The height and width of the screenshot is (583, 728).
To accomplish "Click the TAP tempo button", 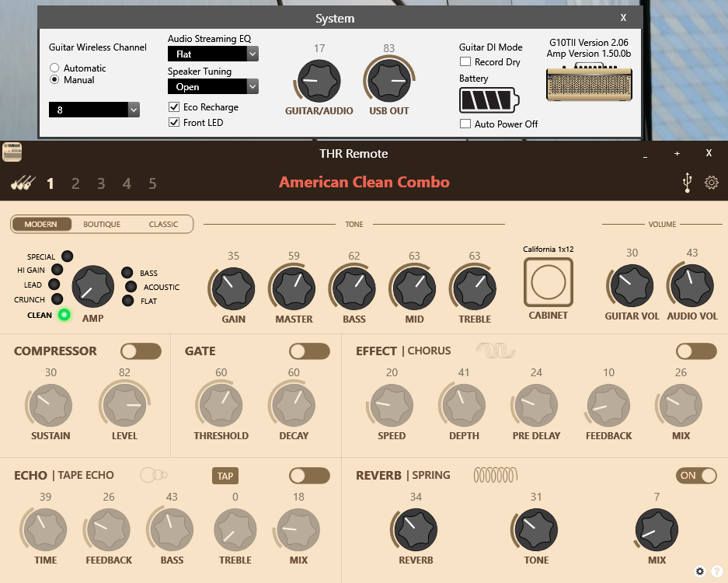I will pos(225,476).
